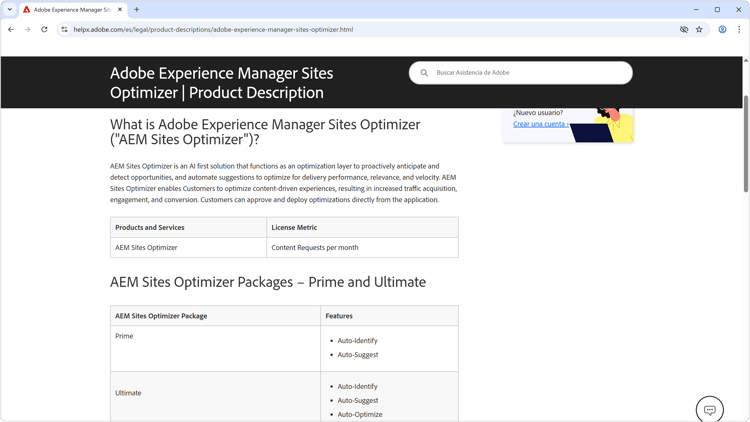
Task: Click the new-user illustration thumbnail
Action: tap(601, 125)
